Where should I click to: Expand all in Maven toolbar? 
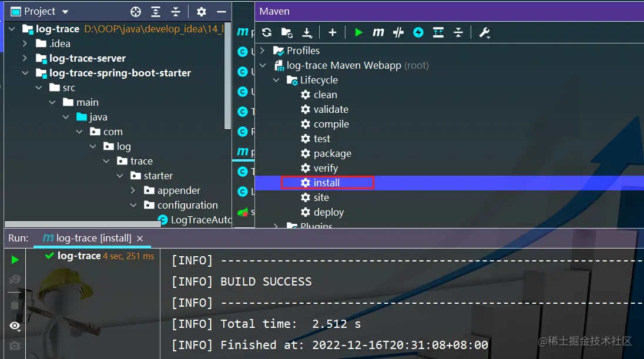point(438,32)
